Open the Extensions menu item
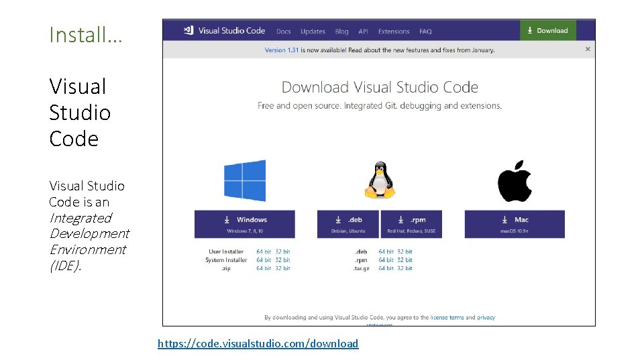The height and width of the screenshot is (362, 644). 394,32
